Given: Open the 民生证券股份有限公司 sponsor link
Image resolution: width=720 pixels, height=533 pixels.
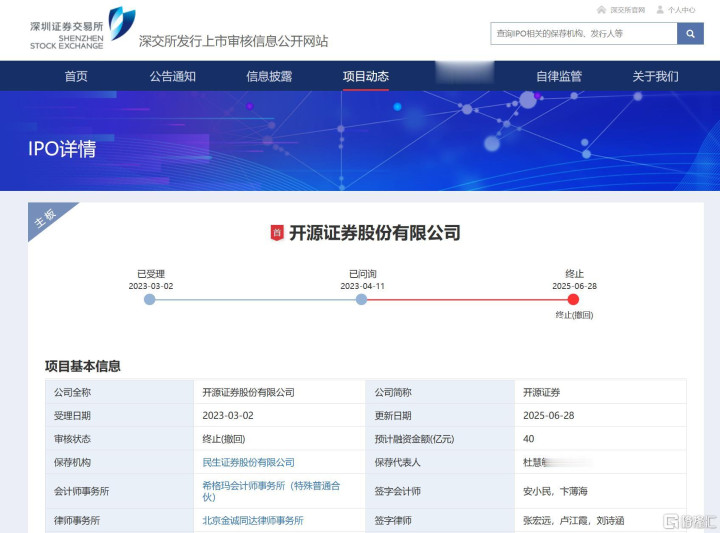Looking at the screenshot, I should coord(248,462).
